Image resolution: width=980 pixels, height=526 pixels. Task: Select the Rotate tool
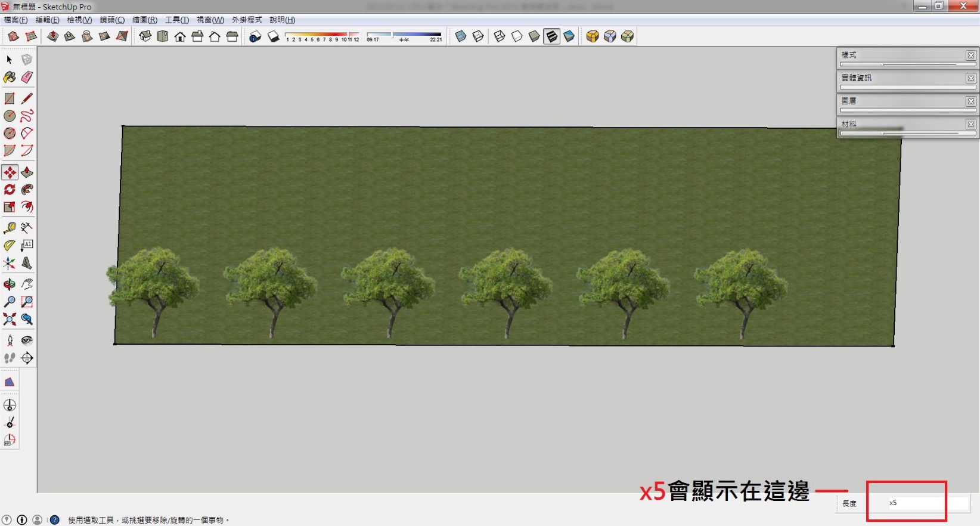click(x=10, y=190)
